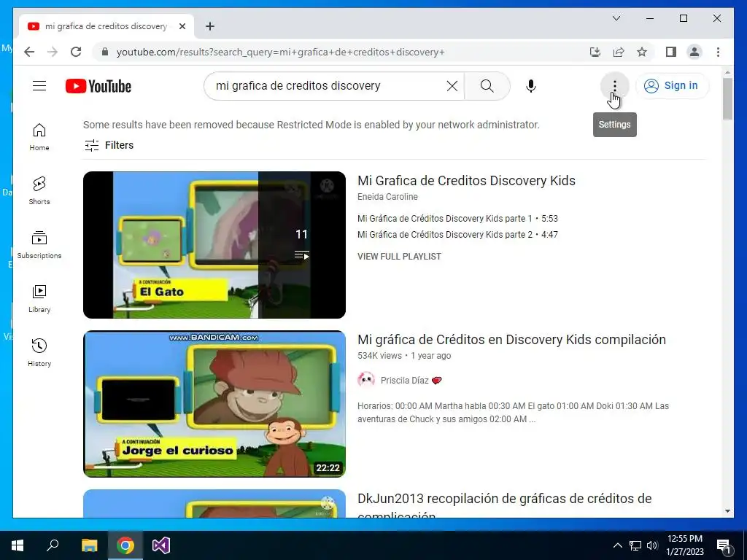Screen dimensions: 747x560
Task: Open Priscila Díaz channel name
Action: [x=404, y=381]
